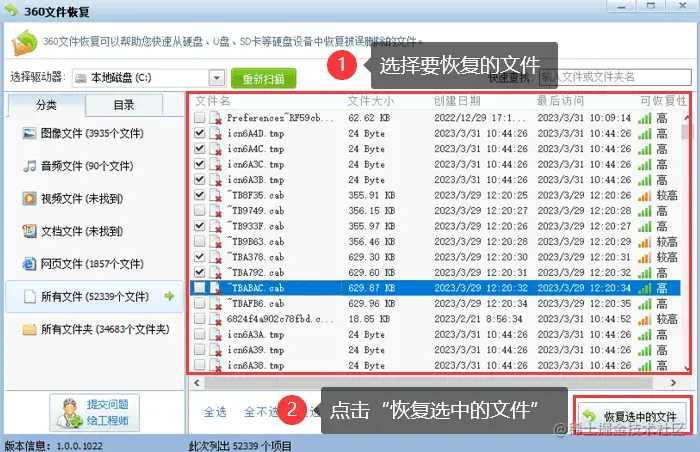700x452 pixels.
Task: Sort by the 最后访问 column header
Action: [560, 101]
